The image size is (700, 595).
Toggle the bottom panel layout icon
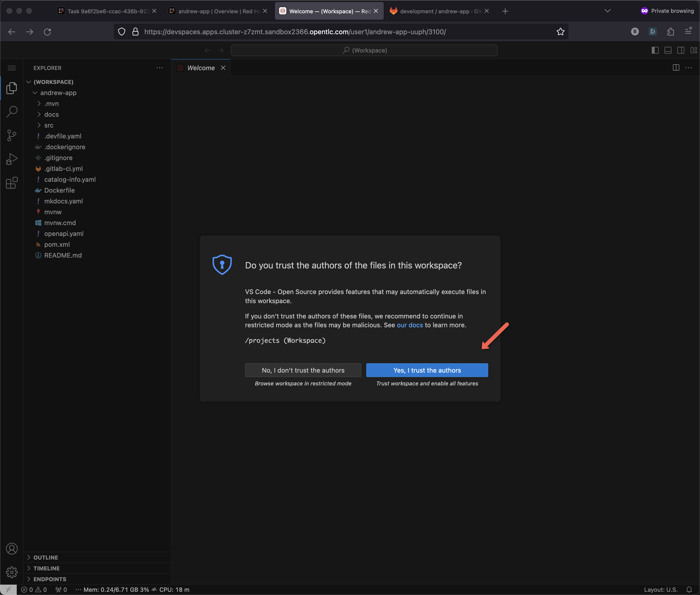coord(668,50)
